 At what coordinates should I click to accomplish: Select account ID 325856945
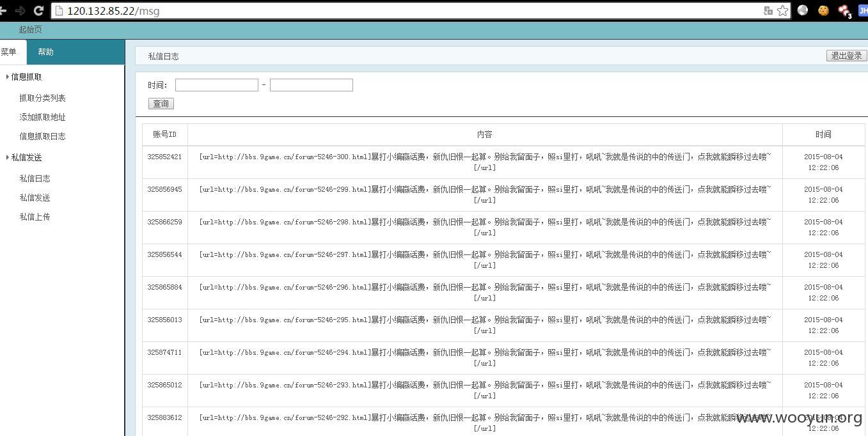(164, 189)
